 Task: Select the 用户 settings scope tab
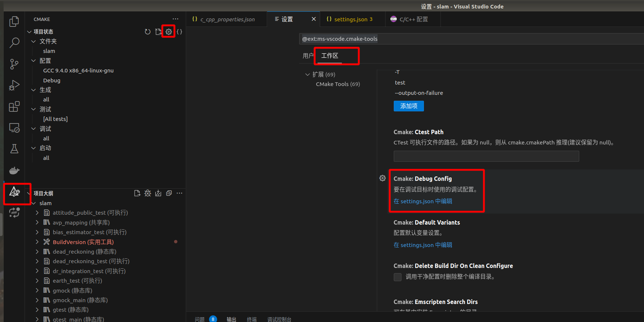[x=308, y=56]
